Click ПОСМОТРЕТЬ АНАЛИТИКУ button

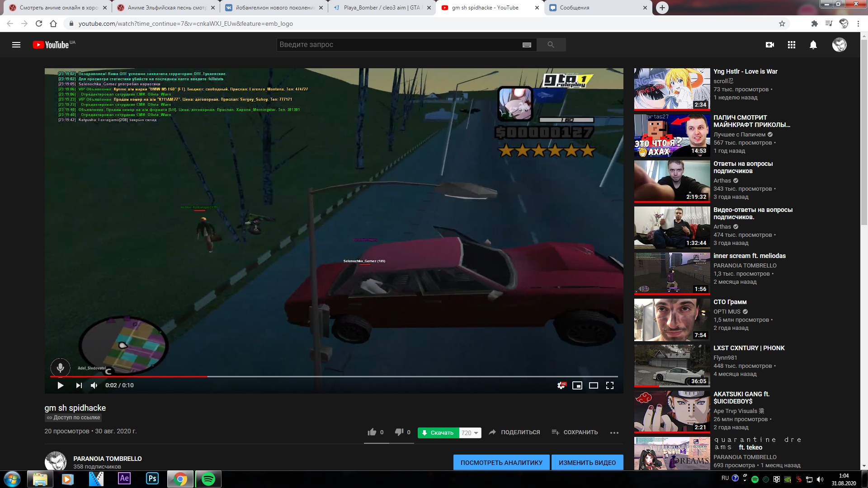[501, 463]
